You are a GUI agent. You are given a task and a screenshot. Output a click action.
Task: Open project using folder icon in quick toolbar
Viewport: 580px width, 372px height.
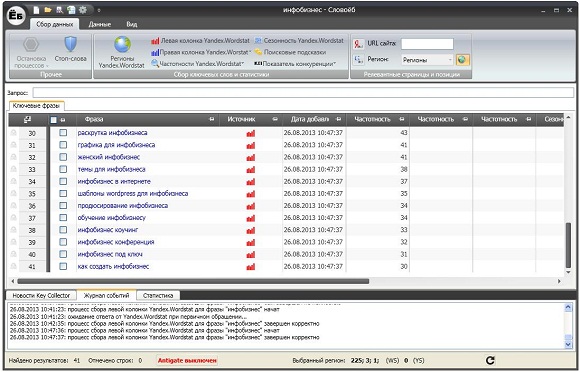pyautogui.click(x=48, y=10)
